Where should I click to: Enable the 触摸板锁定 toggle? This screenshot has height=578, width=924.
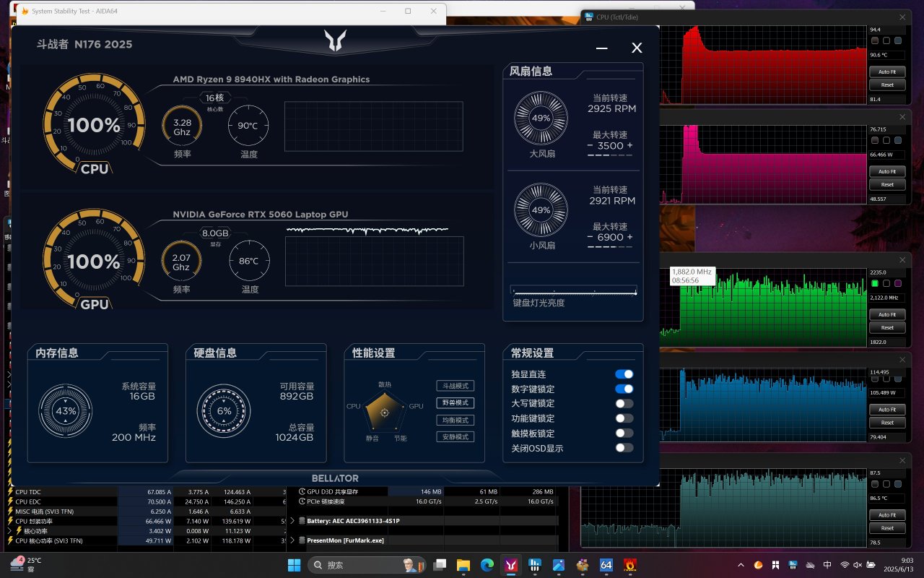tap(624, 433)
